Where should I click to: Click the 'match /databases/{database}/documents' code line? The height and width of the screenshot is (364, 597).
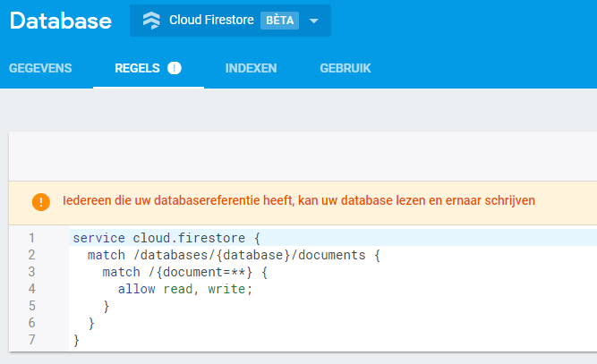235,255
